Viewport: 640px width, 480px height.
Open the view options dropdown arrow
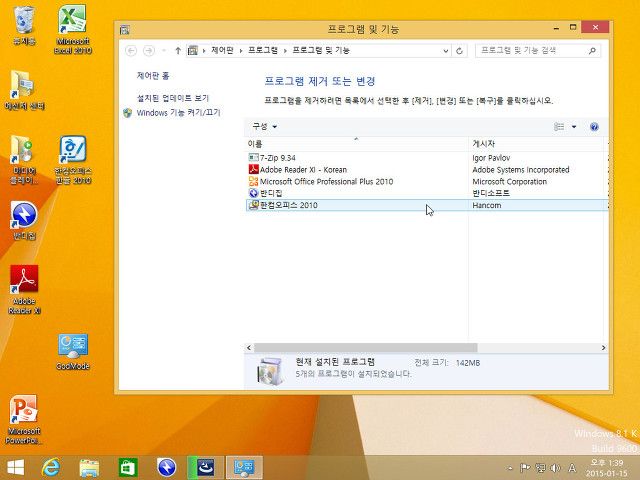pyautogui.click(x=574, y=127)
